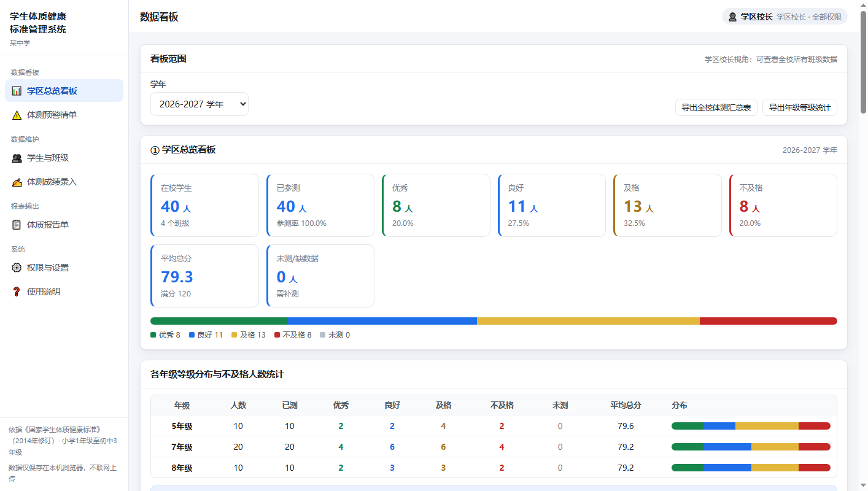Click the 不及格 8 人 card

[x=783, y=205]
